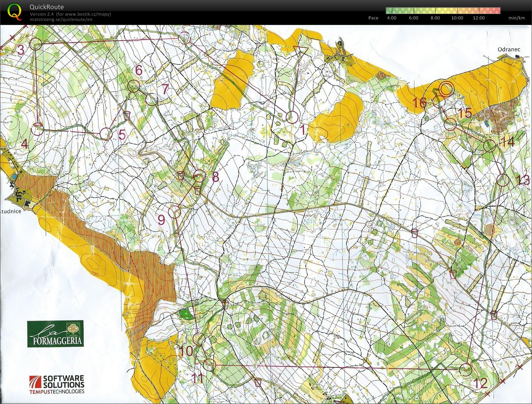Image resolution: width=532 pixels, height=404 pixels.
Task: Click control number 3 label
Action: click(x=20, y=50)
